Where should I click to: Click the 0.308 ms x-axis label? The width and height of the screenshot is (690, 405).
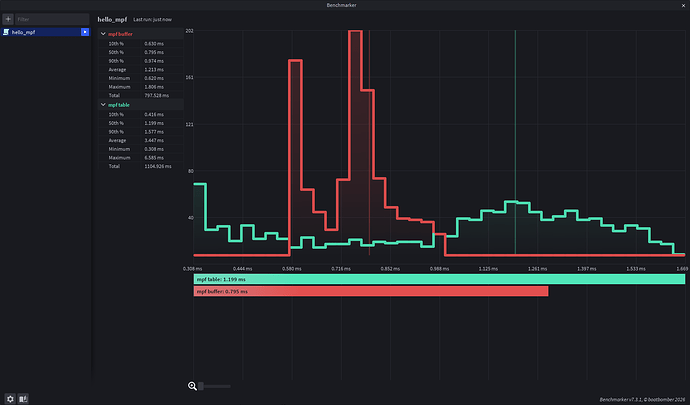pyautogui.click(x=193, y=269)
